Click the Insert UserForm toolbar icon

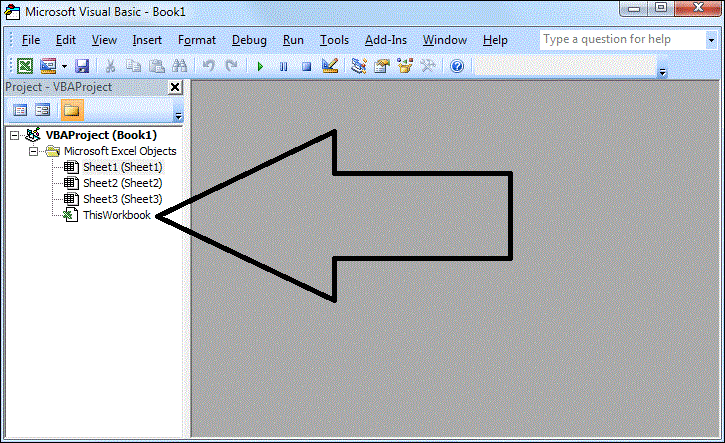pos(48,66)
